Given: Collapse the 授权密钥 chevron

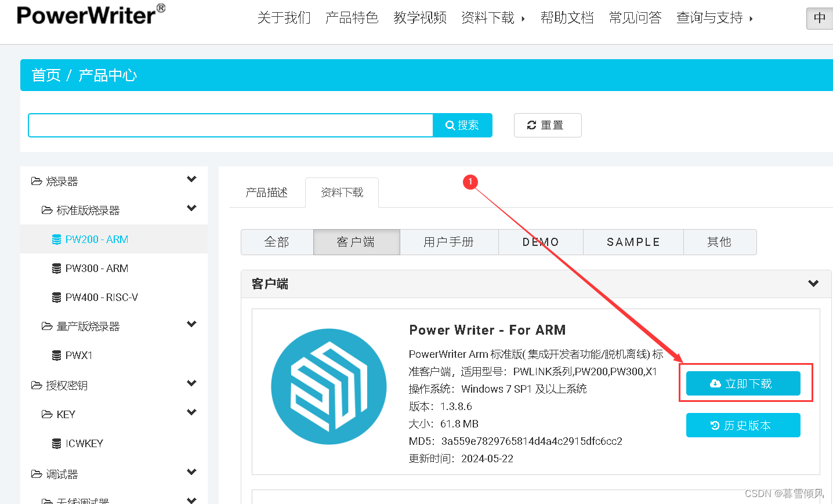Looking at the screenshot, I should [x=192, y=383].
